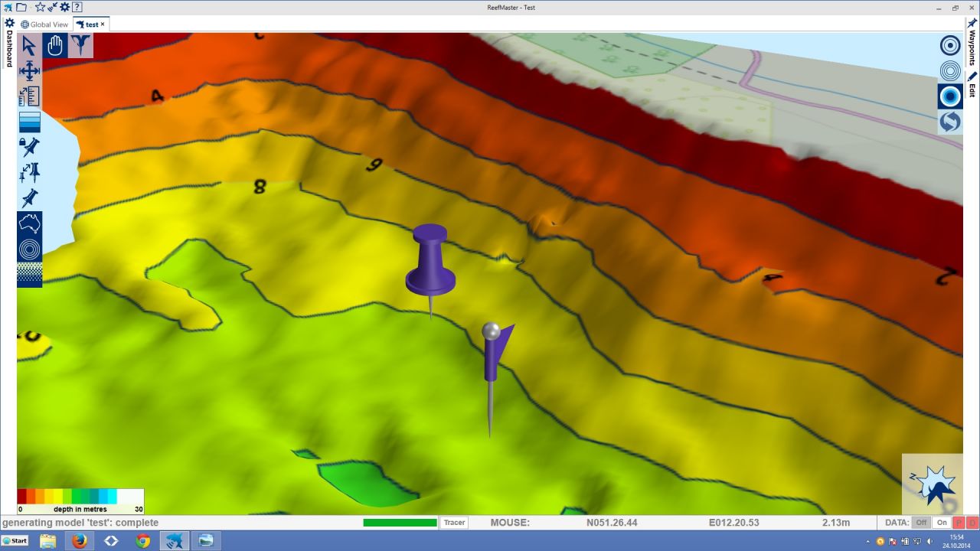Close the test tab
The height and width of the screenshot is (551, 980).
103,24
